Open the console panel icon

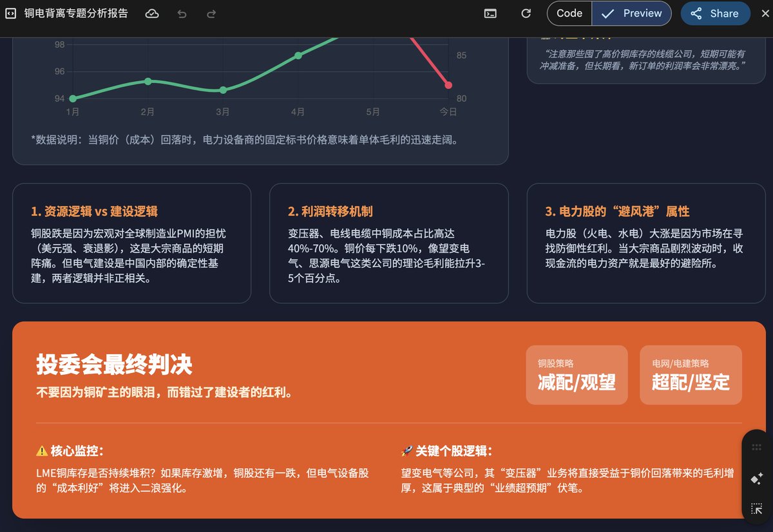pos(490,14)
